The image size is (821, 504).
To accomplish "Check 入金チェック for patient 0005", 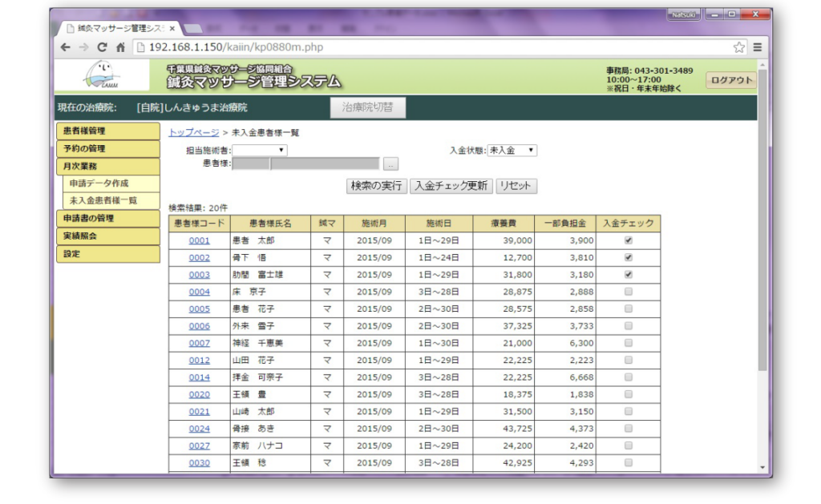I will [629, 308].
